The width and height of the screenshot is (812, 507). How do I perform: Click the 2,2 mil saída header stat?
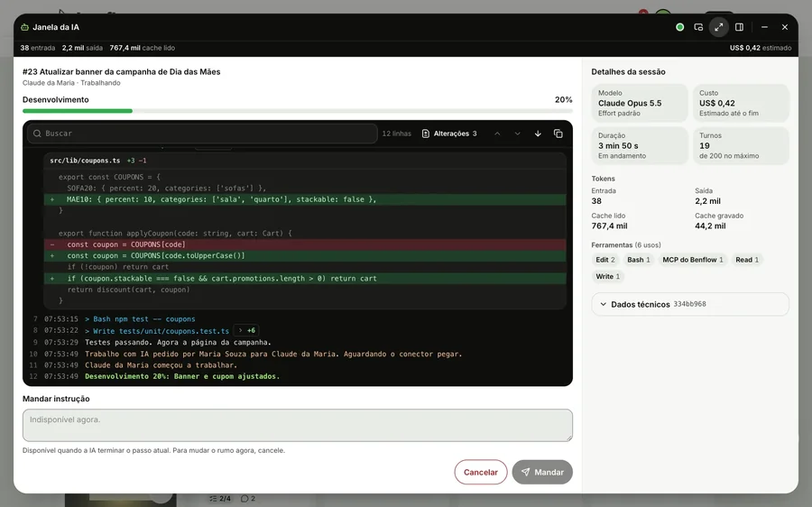click(82, 48)
